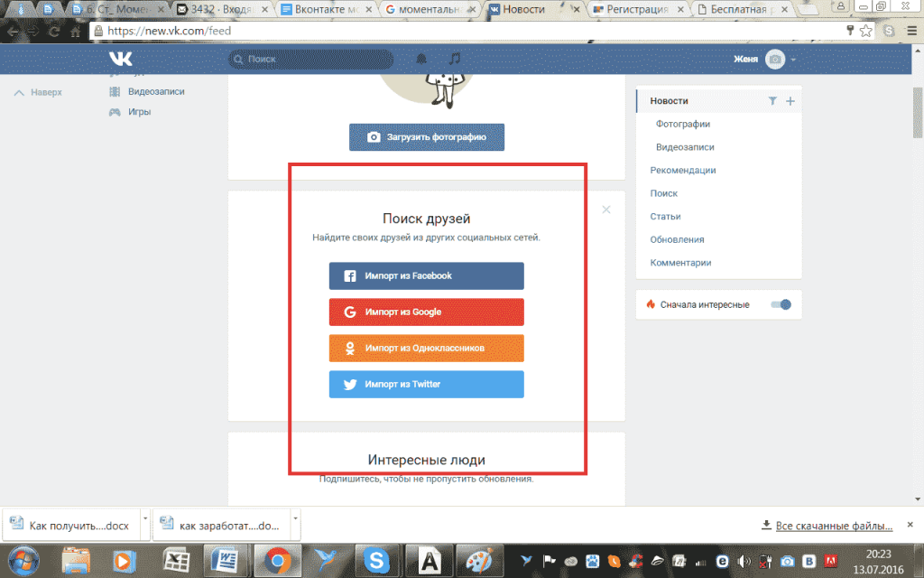Close the Новости browser tab
924x578 pixels.
tap(577, 9)
